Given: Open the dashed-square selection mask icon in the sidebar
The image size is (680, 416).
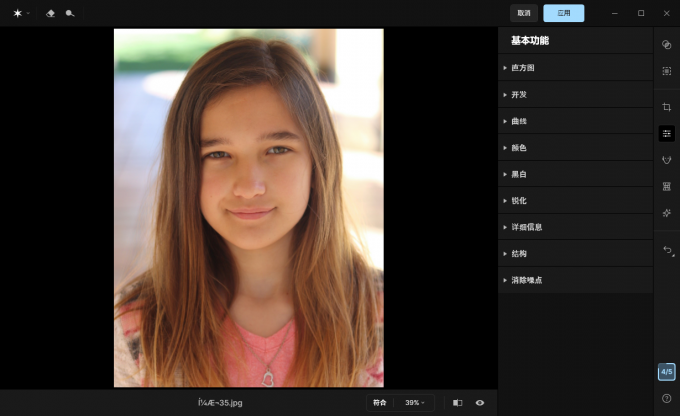Looking at the screenshot, I should [x=667, y=71].
